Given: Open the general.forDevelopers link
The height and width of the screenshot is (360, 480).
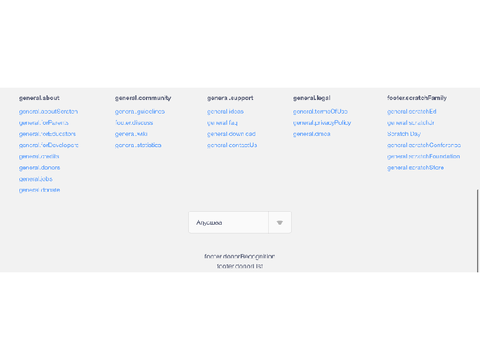Looking at the screenshot, I should pyautogui.click(x=49, y=145).
